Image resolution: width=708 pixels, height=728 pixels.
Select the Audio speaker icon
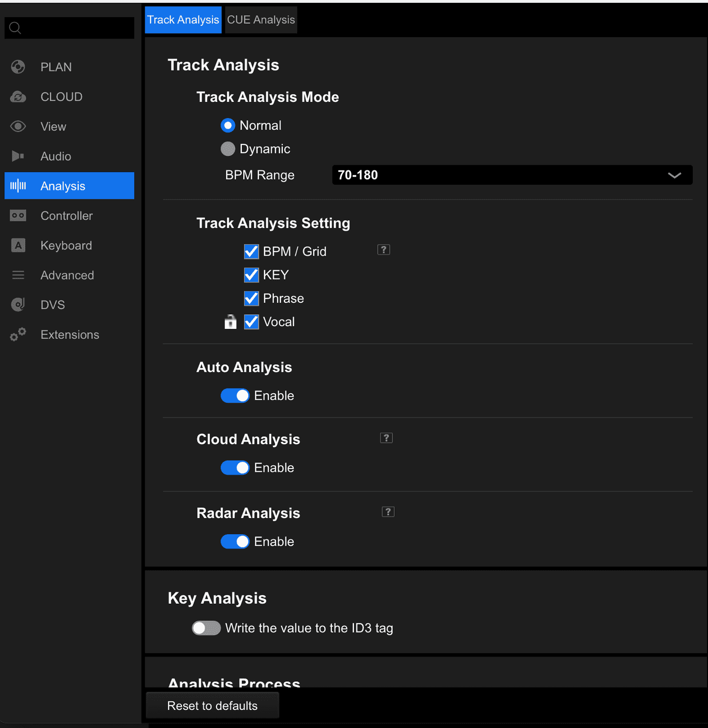pos(18,156)
